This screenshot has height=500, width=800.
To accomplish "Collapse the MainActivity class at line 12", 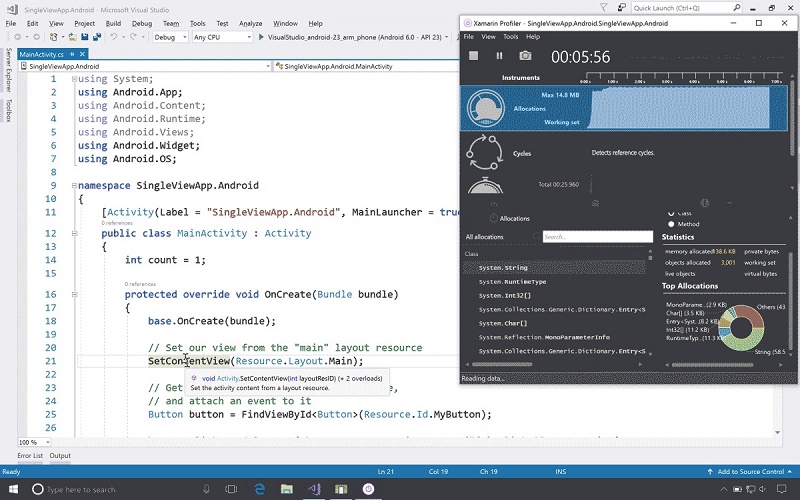I will (x=74, y=234).
